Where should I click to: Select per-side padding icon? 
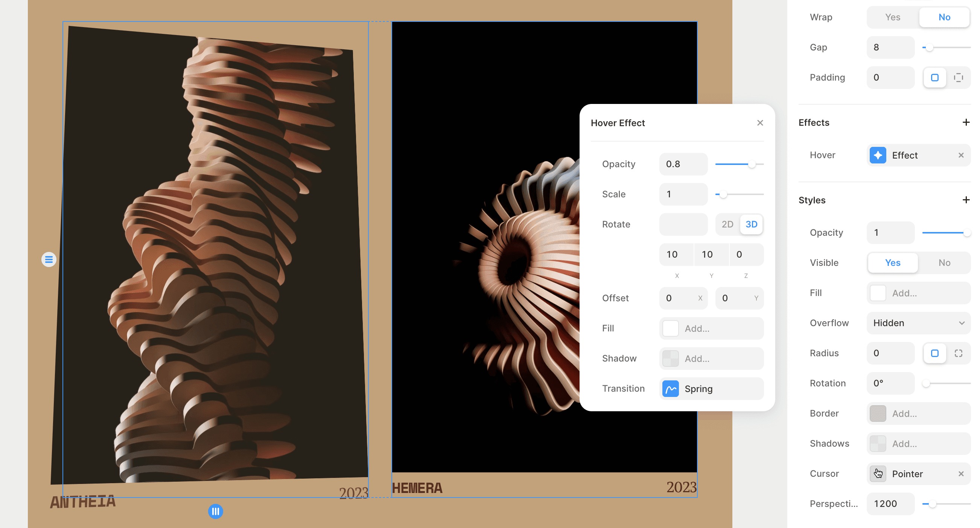[x=958, y=78]
